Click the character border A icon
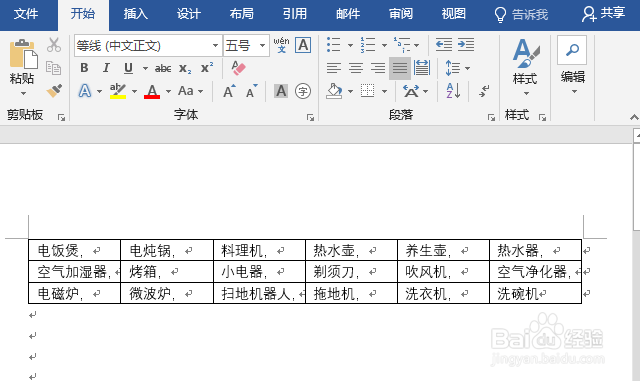The image size is (640, 381). point(303,45)
